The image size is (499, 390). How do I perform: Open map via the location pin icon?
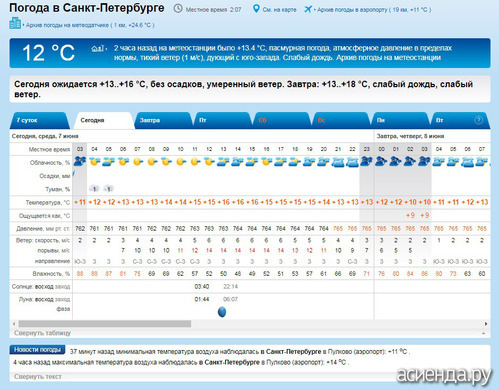[x=256, y=9]
